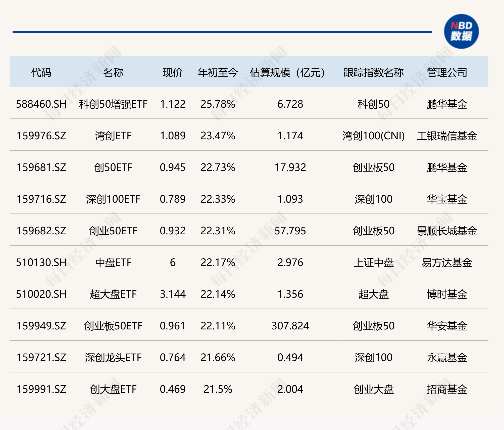Select 招商基金 in the last row

[x=447, y=389]
